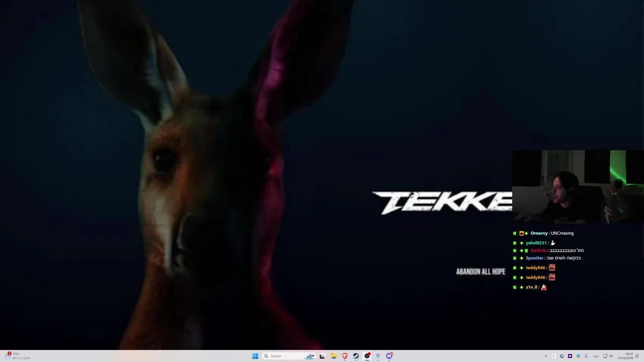Click the green arrows tray icon

pos(554,356)
